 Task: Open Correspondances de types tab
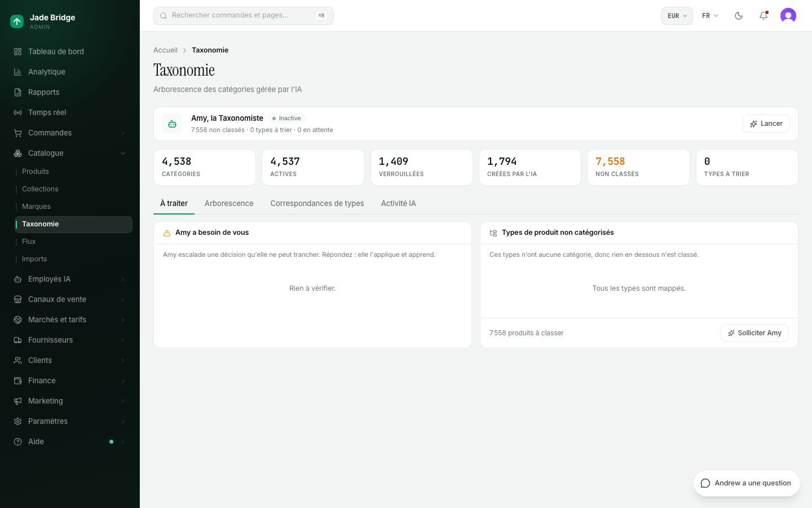pos(317,203)
